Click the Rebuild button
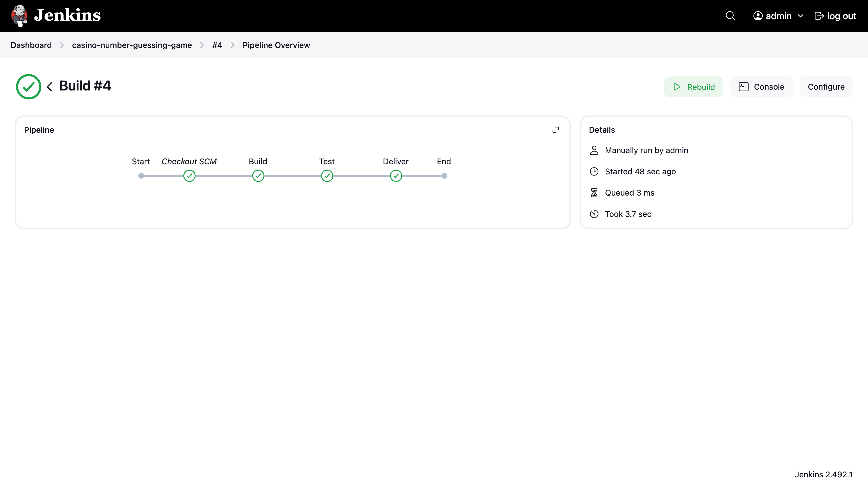The image size is (868, 492). pyautogui.click(x=693, y=86)
